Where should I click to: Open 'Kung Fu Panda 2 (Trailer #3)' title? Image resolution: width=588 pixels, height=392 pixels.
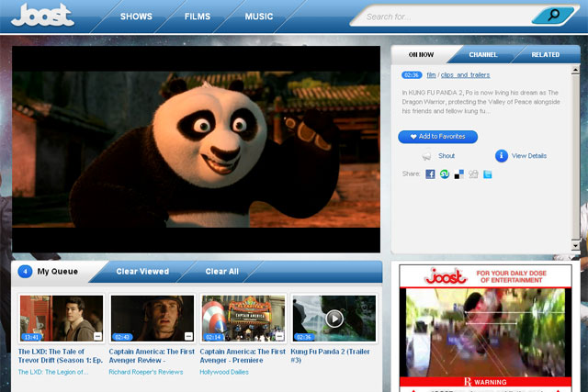(x=330, y=355)
